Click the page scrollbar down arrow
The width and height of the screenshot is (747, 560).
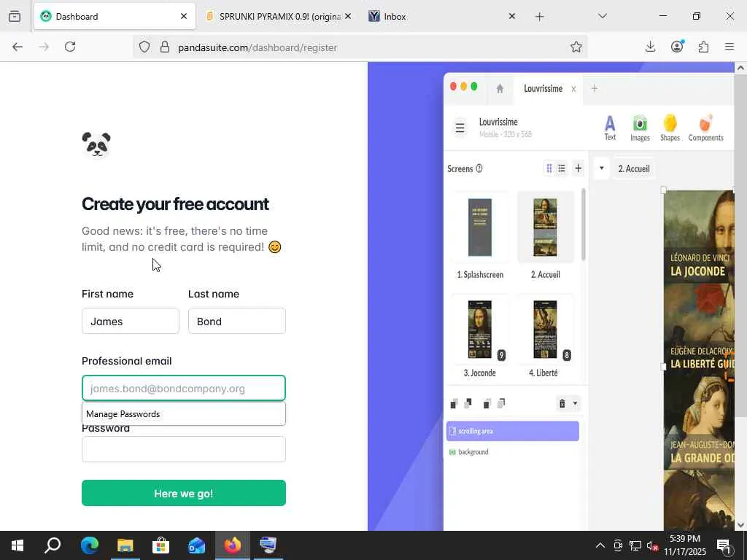coord(741,525)
